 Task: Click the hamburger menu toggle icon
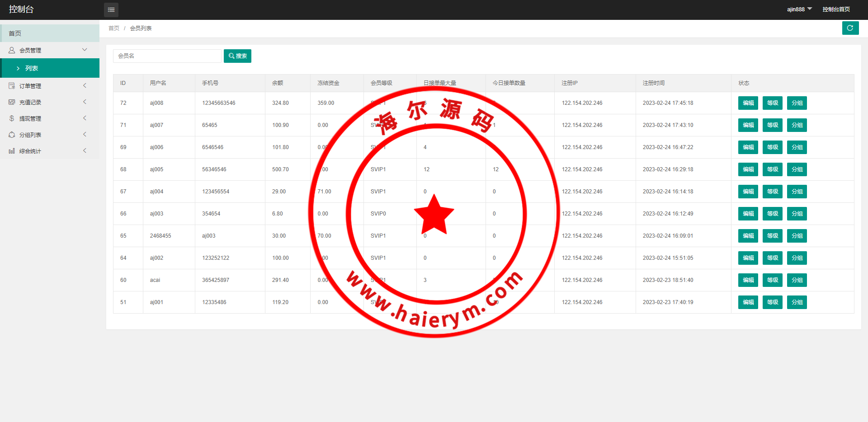[x=111, y=9]
